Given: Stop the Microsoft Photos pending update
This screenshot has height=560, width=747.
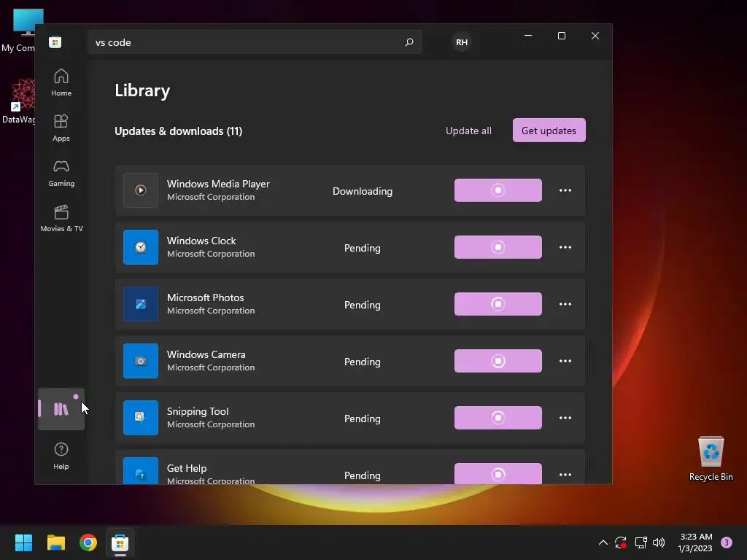Looking at the screenshot, I should (498, 304).
